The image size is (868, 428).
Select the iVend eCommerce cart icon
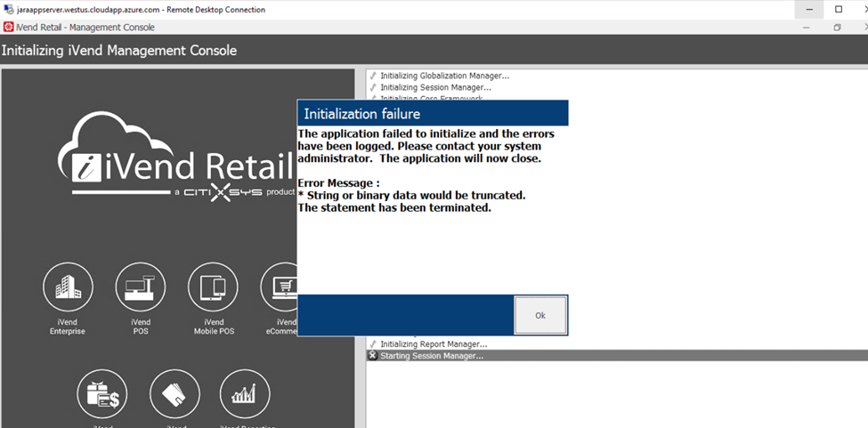[279, 287]
